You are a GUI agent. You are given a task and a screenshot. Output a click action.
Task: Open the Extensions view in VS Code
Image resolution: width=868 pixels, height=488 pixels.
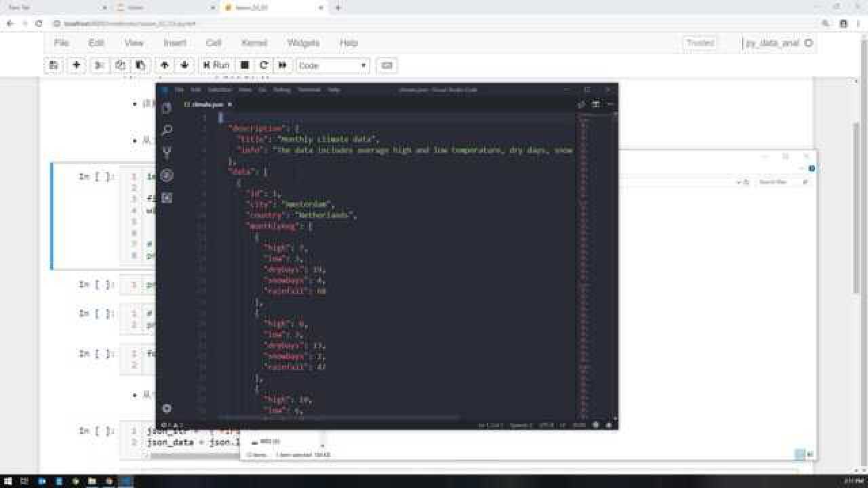pyautogui.click(x=167, y=198)
